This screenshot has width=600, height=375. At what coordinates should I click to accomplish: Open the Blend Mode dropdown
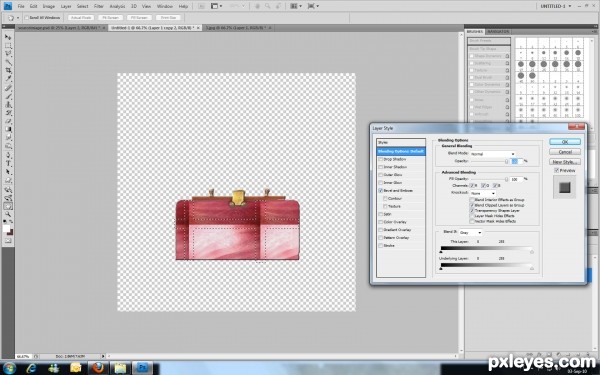click(493, 154)
